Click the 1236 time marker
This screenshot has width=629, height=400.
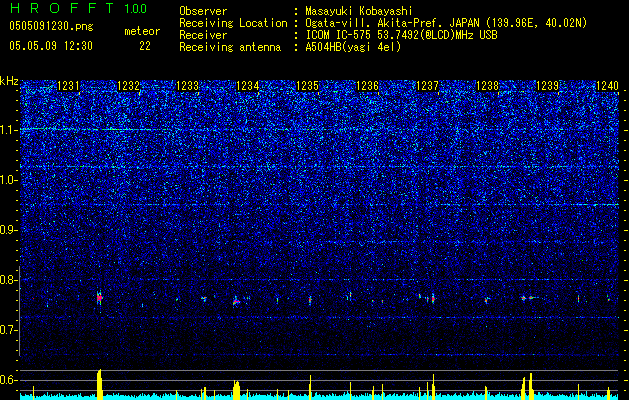click(x=368, y=86)
